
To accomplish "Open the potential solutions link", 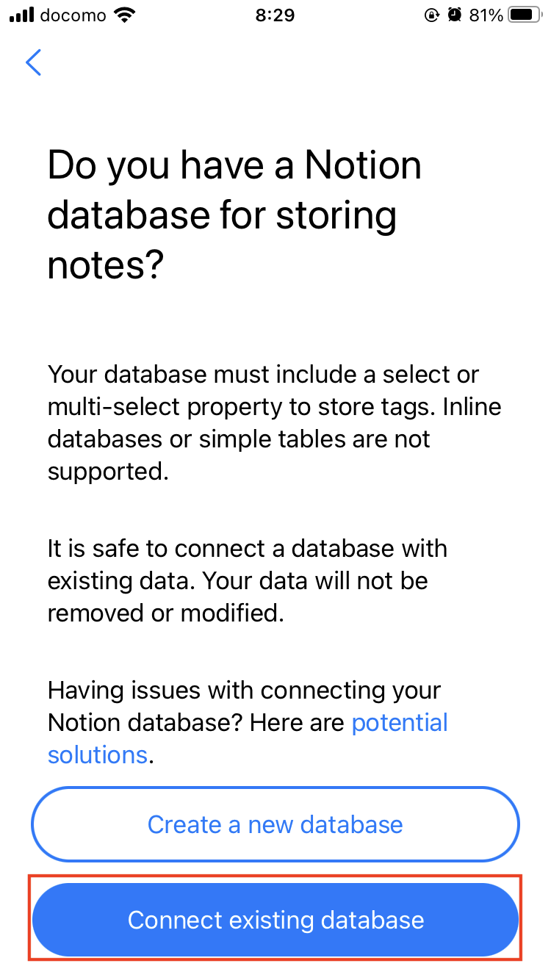I will 400,723.
